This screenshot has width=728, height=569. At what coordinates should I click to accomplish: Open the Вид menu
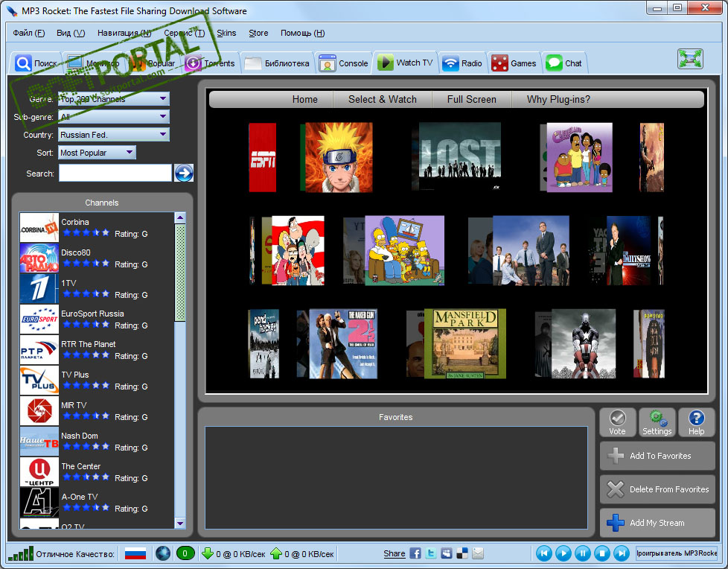71,33
